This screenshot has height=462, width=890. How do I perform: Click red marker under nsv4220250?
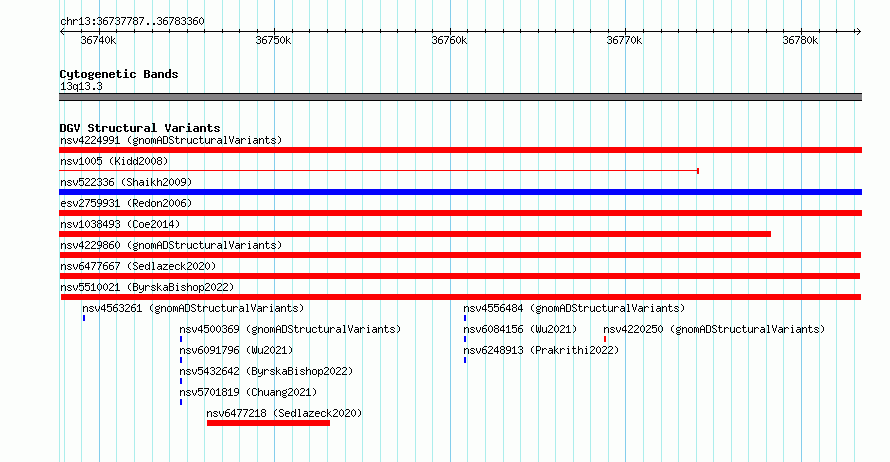point(605,339)
